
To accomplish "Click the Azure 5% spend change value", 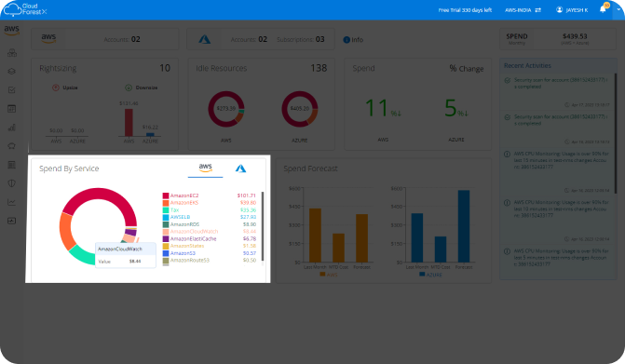I will coord(456,108).
